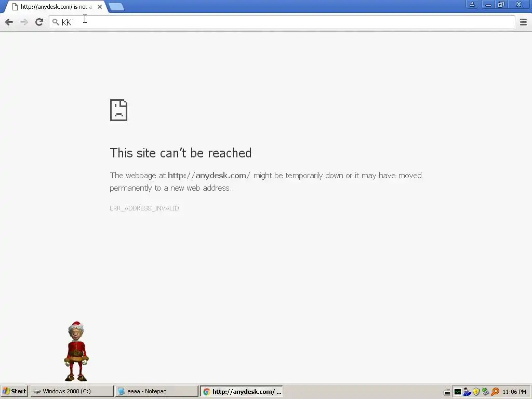Viewport: 532px width, 399px height.
Task: Click the sad page error icon
Action: pyautogui.click(x=118, y=110)
